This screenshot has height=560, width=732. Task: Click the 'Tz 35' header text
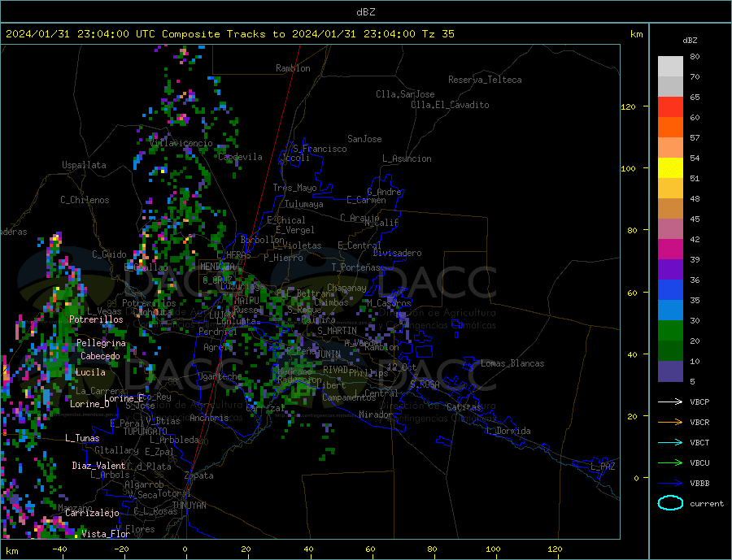438,34
